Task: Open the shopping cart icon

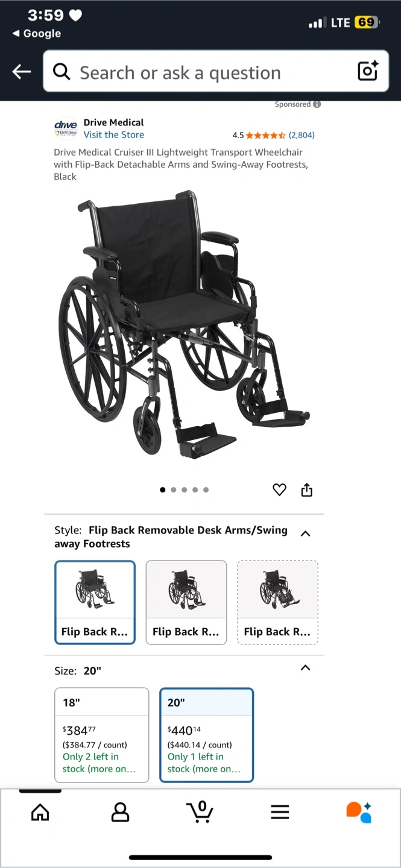Action: 200,811
